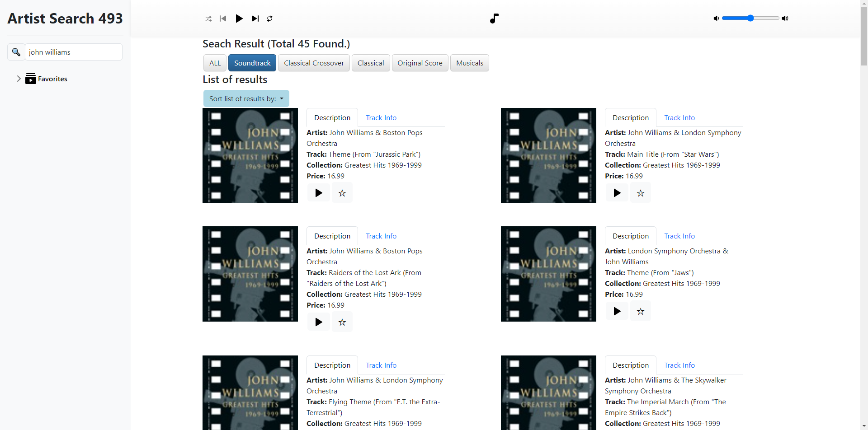Open Track Info tab for E.T. Flying Theme
The image size is (868, 430).
point(381,365)
